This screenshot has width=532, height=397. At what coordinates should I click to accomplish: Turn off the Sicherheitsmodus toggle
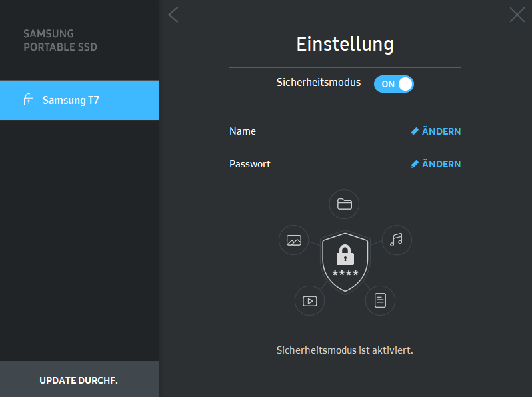[394, 84]
